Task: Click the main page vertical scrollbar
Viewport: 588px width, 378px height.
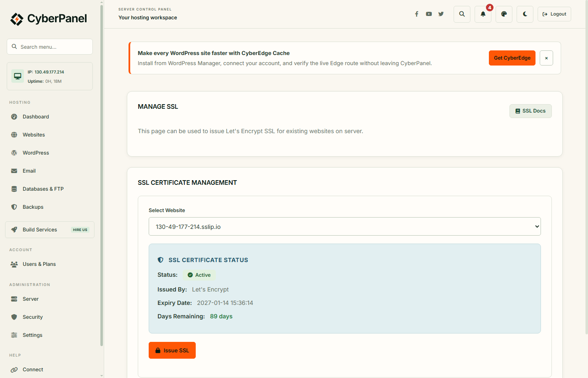Action: coord(586,168)
